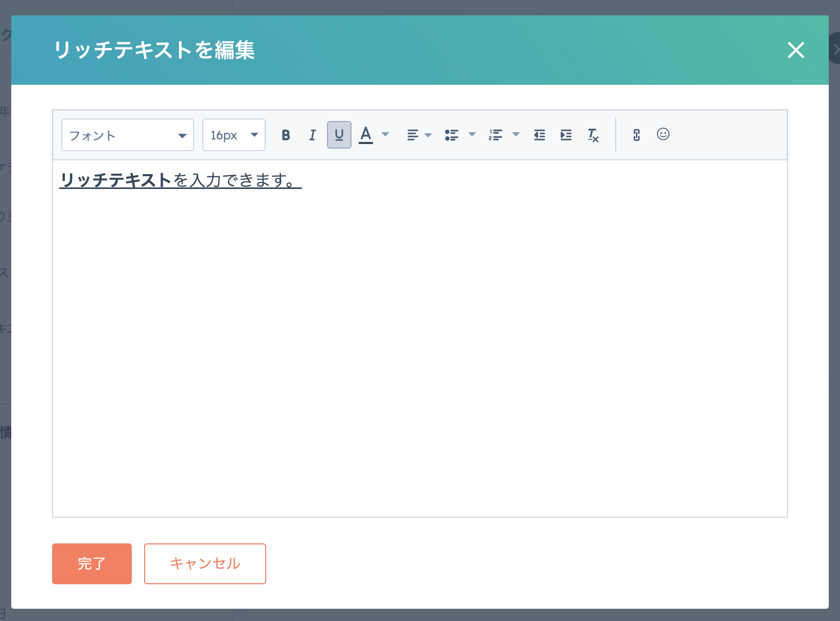Open the フォント font family dropdown
The height and width of the screenshot is (621, 840).
click(x=127, y=135)
